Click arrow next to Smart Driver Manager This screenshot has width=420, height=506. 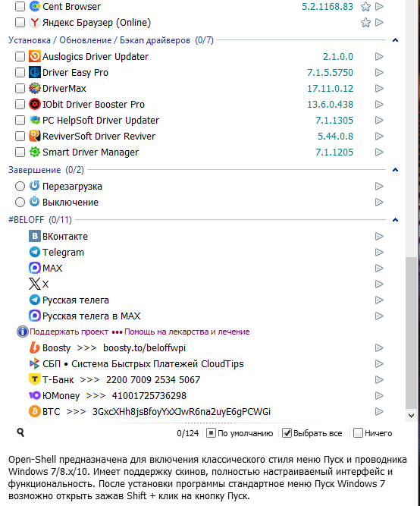379,152
